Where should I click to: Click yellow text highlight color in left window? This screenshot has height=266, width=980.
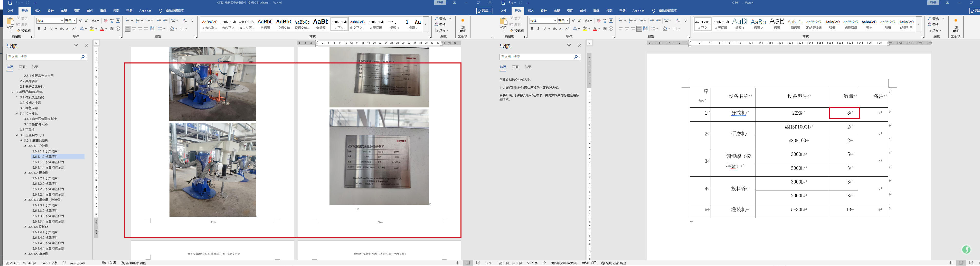tap(91, 29)
